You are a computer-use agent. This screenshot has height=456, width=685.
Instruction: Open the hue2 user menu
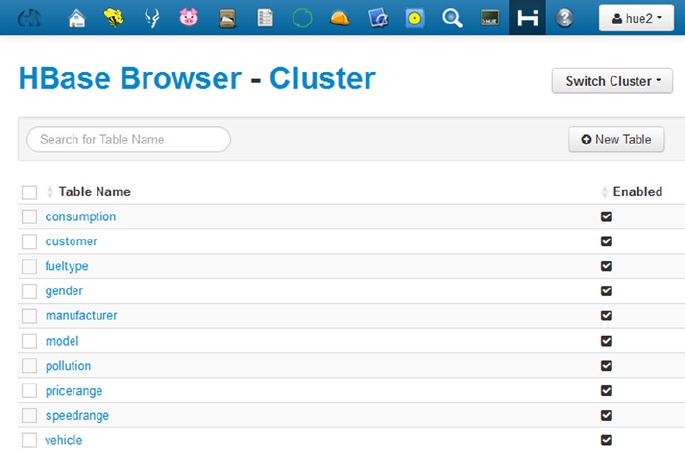tap(637, 18)
